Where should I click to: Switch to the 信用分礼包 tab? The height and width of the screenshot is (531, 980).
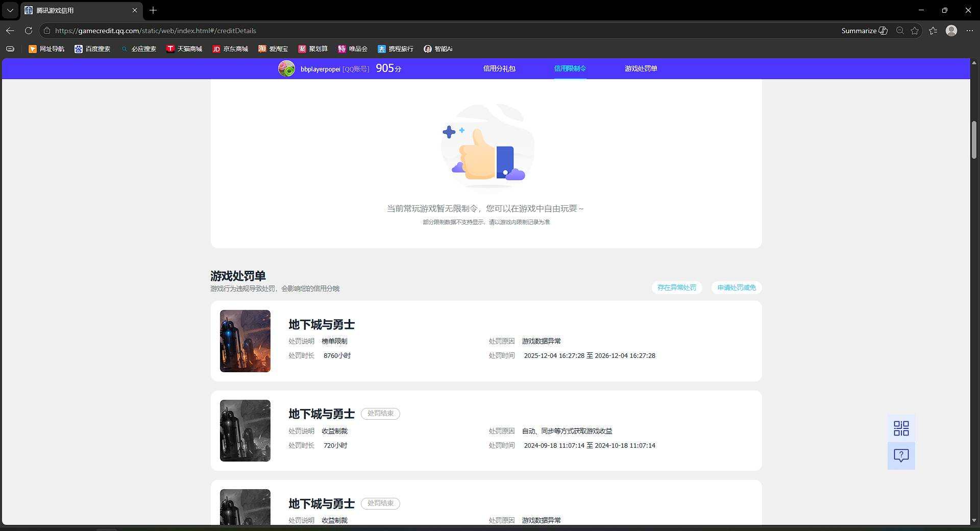click(x=499, y=68)
